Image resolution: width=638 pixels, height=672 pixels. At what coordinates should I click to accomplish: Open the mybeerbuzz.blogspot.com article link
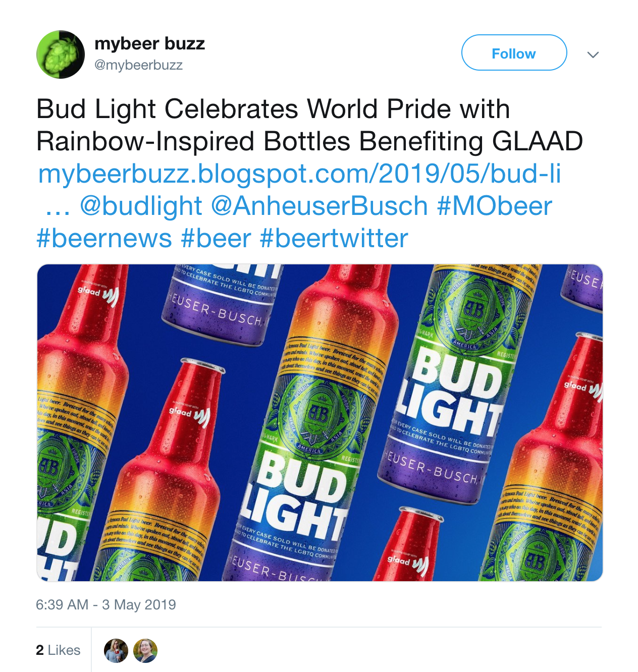pos(300,174)
